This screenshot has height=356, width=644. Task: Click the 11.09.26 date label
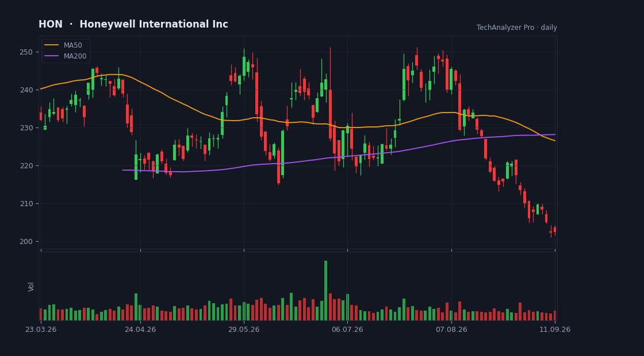555,330
